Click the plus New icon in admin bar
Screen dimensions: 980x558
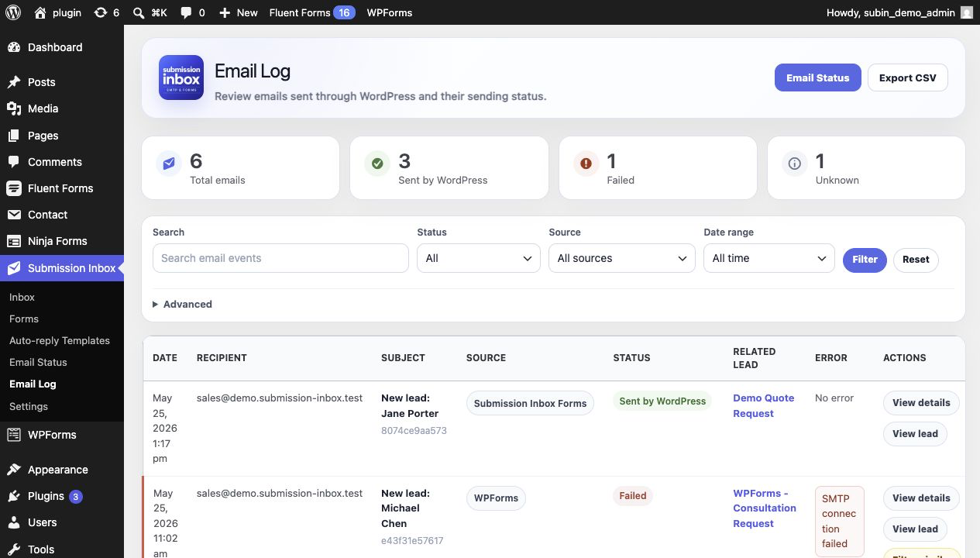click(225, 12)
